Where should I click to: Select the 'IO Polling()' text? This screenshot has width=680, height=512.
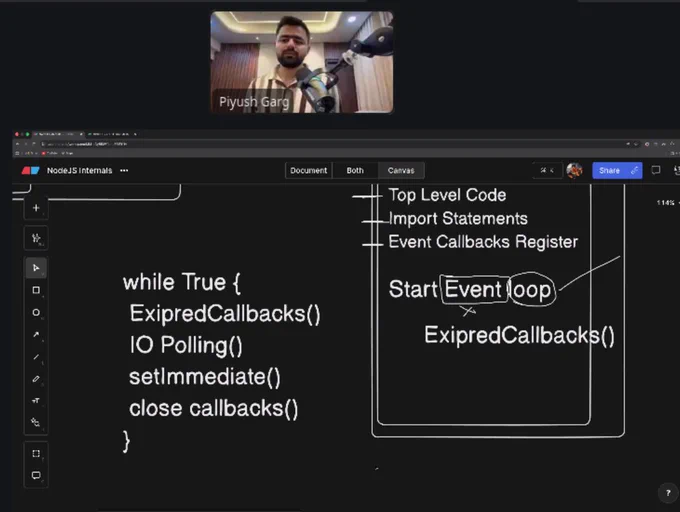point(186,346)
